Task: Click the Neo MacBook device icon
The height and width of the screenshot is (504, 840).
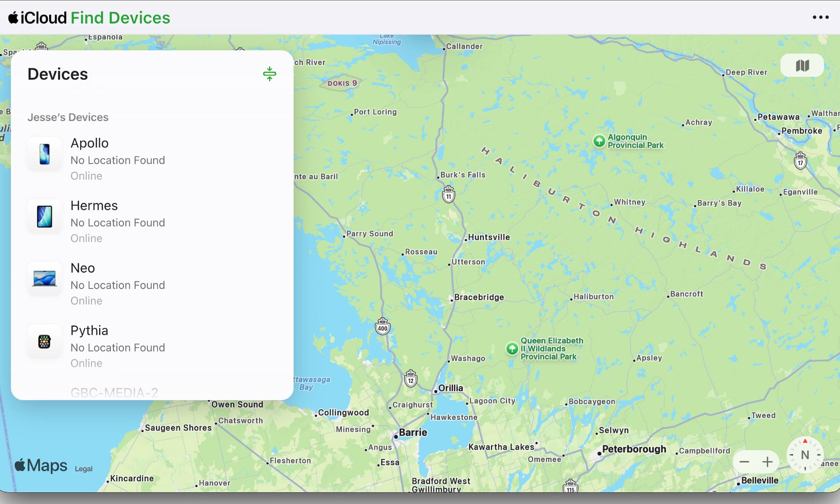Action: coord(45,279)
